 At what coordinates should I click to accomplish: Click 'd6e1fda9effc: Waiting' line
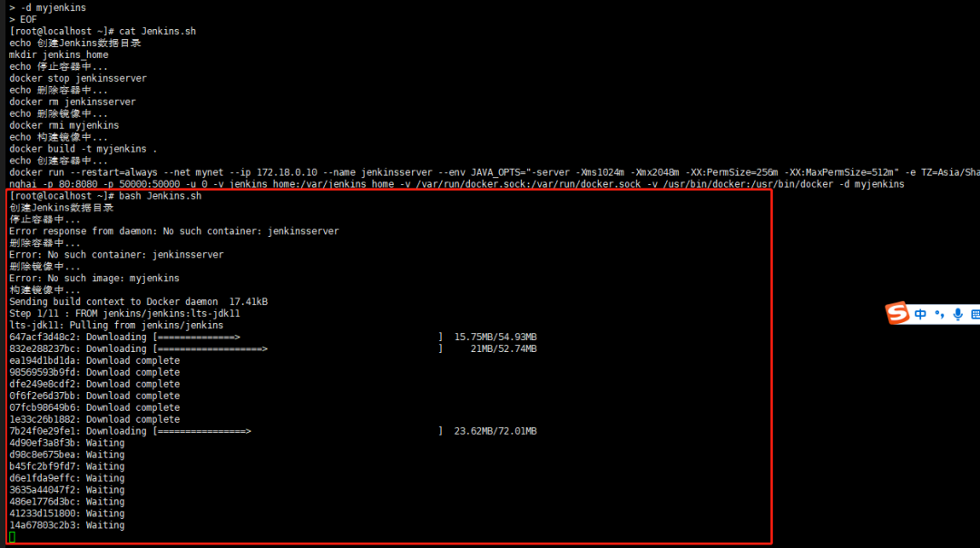(x=67, y=479)
